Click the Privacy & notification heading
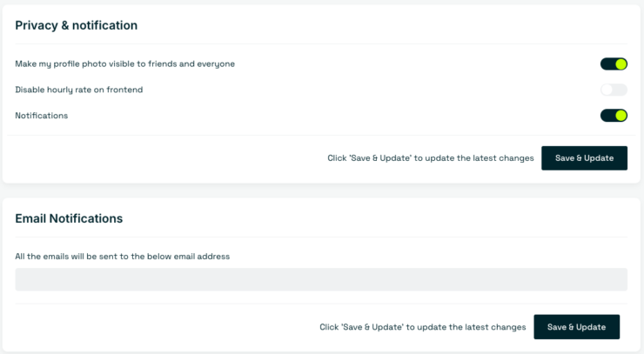 (77, 25)
